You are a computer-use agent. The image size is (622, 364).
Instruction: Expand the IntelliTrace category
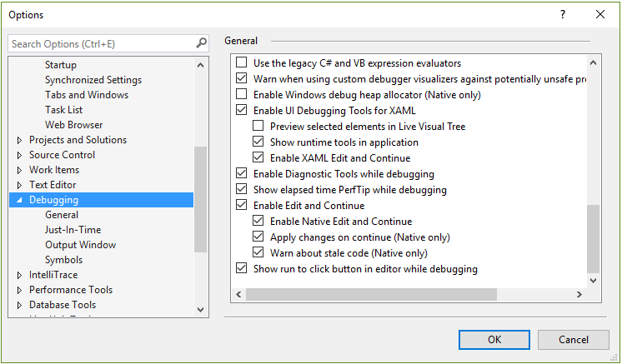click(20, 275)
